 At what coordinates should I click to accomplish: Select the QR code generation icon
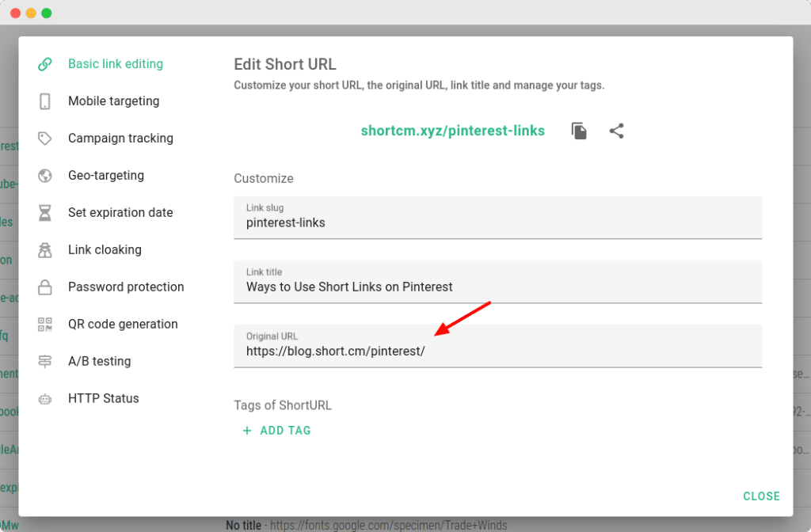44,324
